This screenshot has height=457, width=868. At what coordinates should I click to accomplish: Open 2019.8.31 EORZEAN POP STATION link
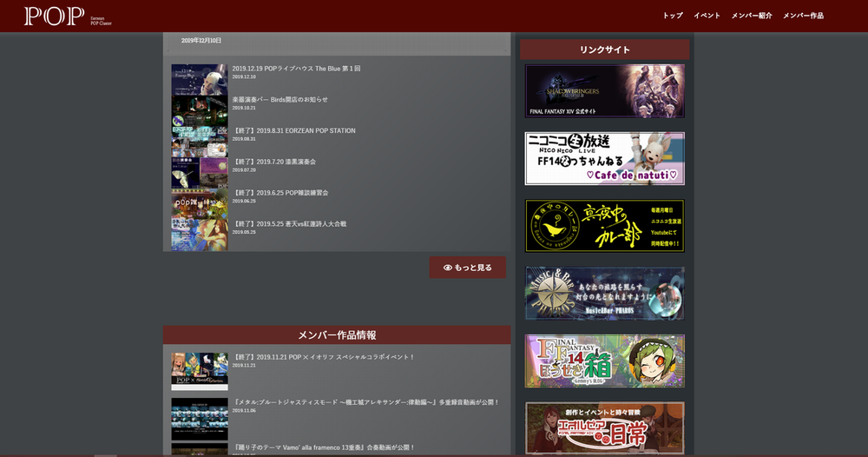point(293,130)
